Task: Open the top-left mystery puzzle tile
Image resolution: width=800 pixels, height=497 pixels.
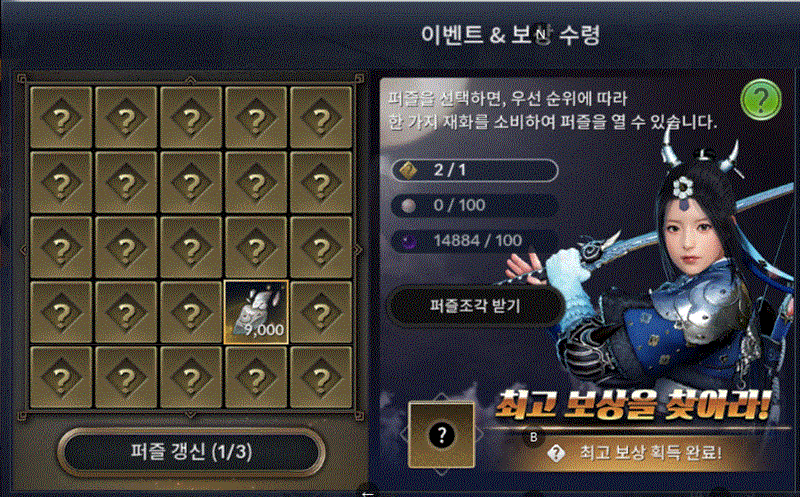Action: click(x=61, y=118)
